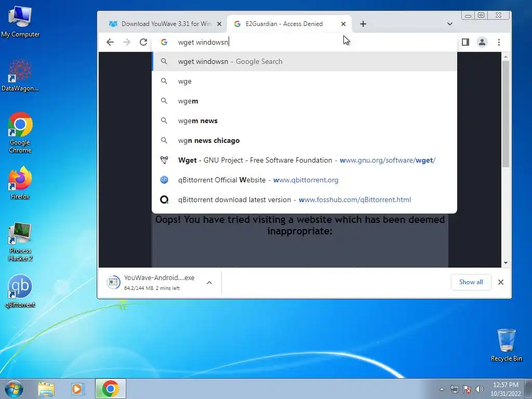Pick the 'wgn news chicago' suggestion
Viewport: 532px width, 399px height.
coord(304,140)
